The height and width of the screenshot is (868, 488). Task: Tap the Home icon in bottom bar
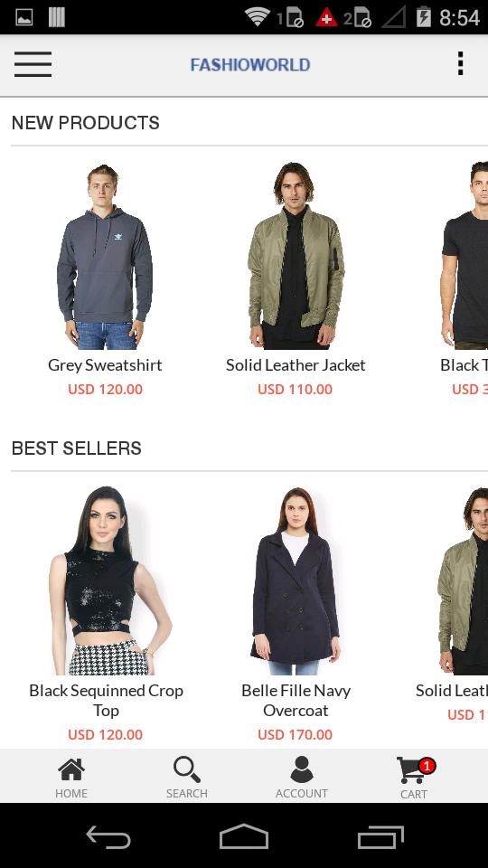pos(71,770)
